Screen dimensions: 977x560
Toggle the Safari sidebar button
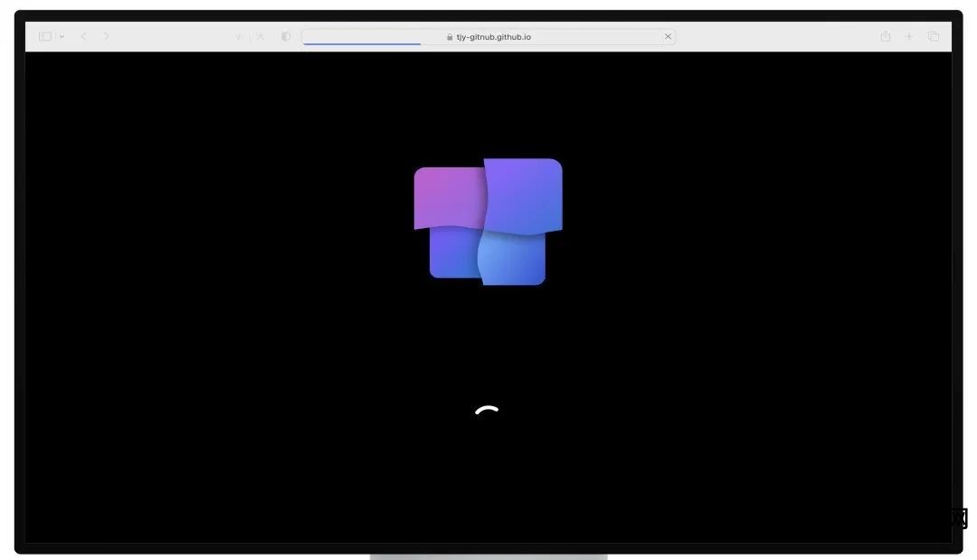pyautogui.click(x=45, y=37)
